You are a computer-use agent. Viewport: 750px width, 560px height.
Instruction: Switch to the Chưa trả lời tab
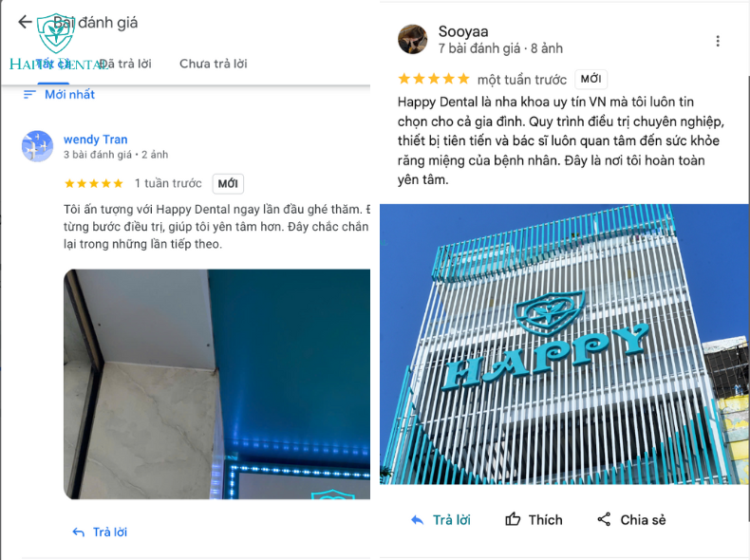(214, 64)
